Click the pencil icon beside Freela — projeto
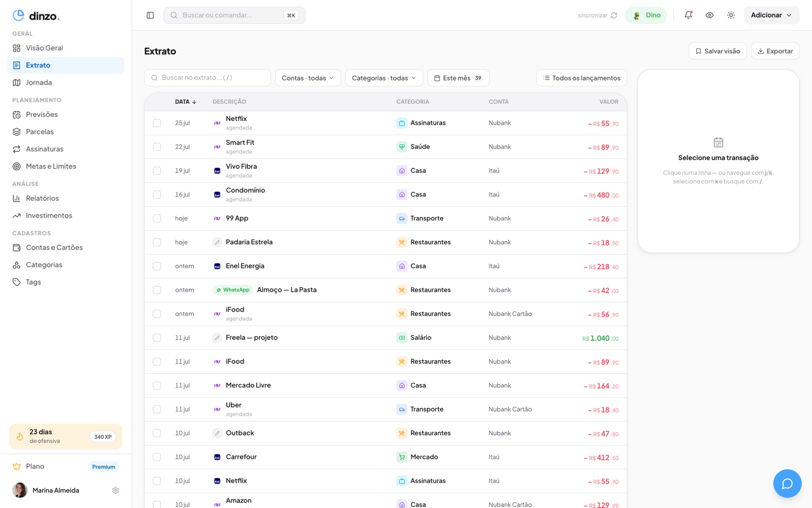The height and width of the screenshot is (508, 812). pyautogui.click(x=217, y=338)
